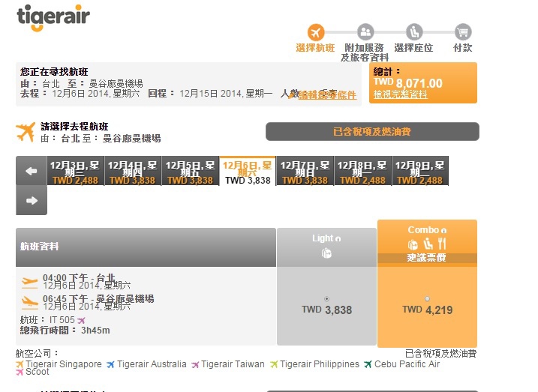538x392 pixels.
Task: Click the payment shopping cart step icon
Action: click(x=463, y=32)
